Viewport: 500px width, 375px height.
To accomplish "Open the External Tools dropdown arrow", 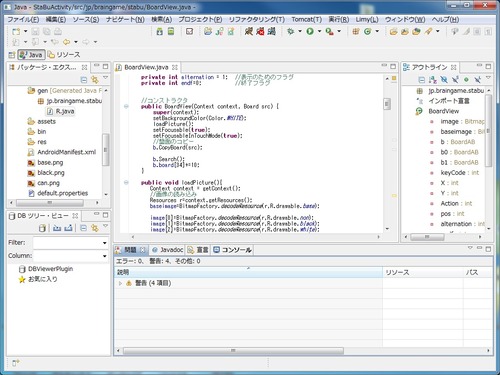I will tap(339, 31).
